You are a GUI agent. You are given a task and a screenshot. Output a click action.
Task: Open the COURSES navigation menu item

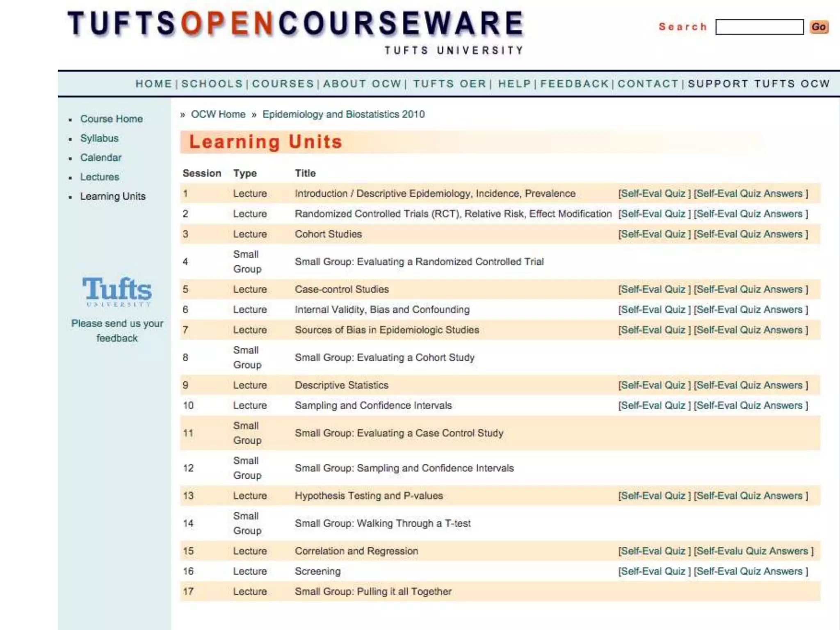[283, 84]
